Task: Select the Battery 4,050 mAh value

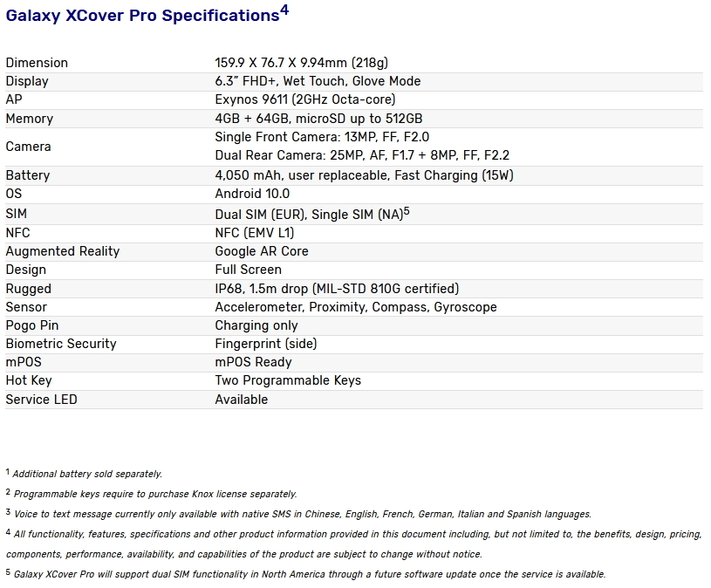Action: click(364, 175)
